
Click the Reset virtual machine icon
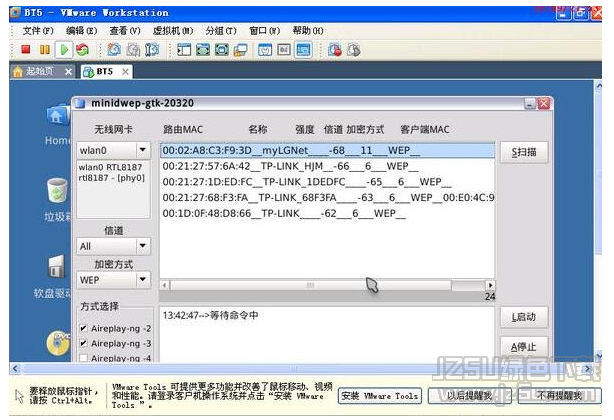pyautogui.click(x=82, y=50)
